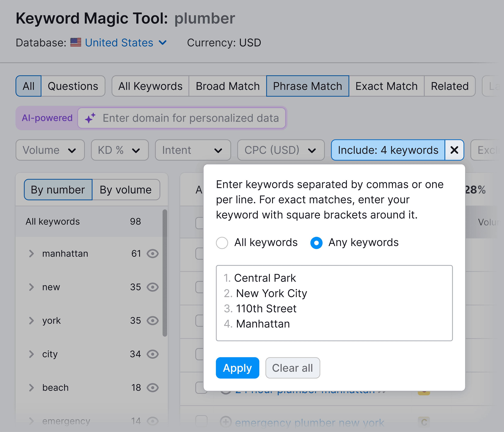The height and width of the screenshot is (432, 504).
Task: Open the Volume filter dropdown
Action: [x=50, y=150]
